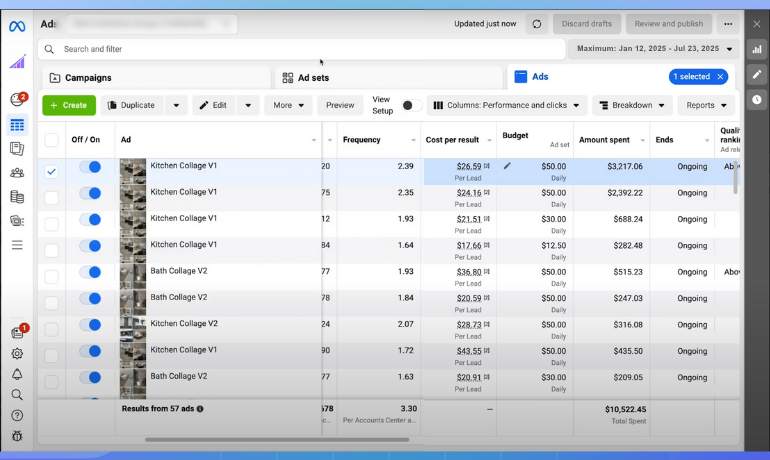Turn off the Kitchen Collage V2 ad
The height and width of the screenshot is (460, 770).
tap(90, 325)
